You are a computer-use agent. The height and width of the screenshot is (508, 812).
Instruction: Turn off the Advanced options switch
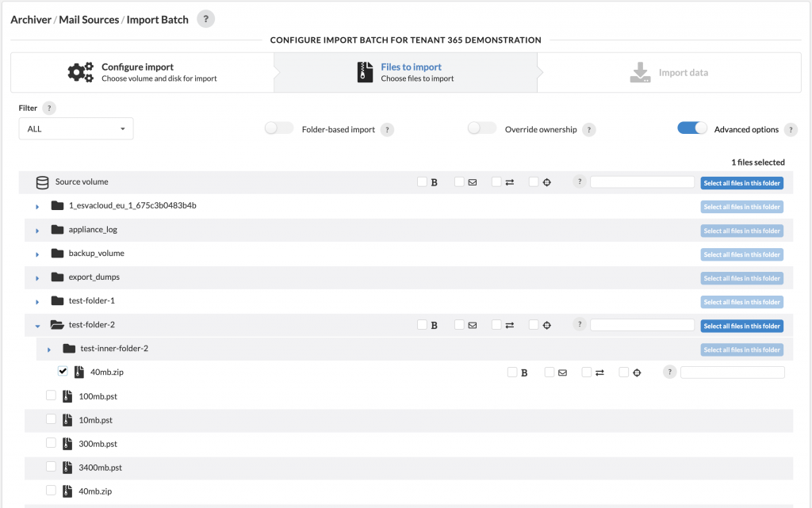coord(692,128)
